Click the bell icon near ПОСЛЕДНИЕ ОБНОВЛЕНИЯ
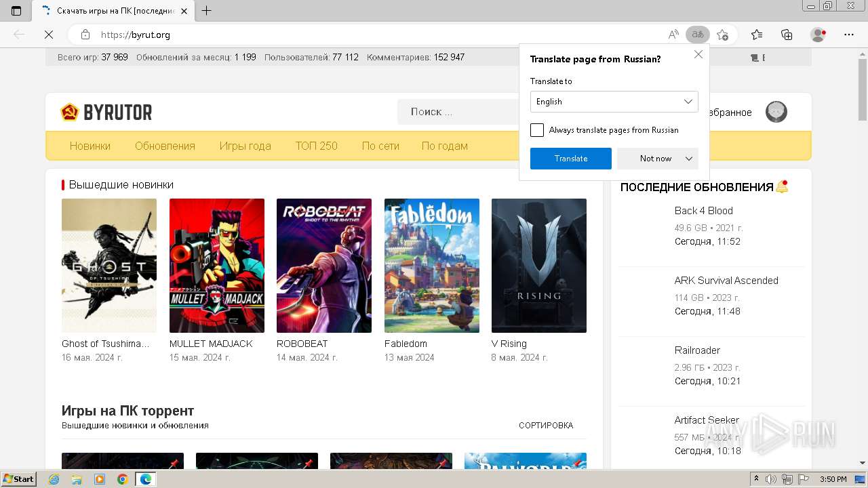 [x=782, y=186]
